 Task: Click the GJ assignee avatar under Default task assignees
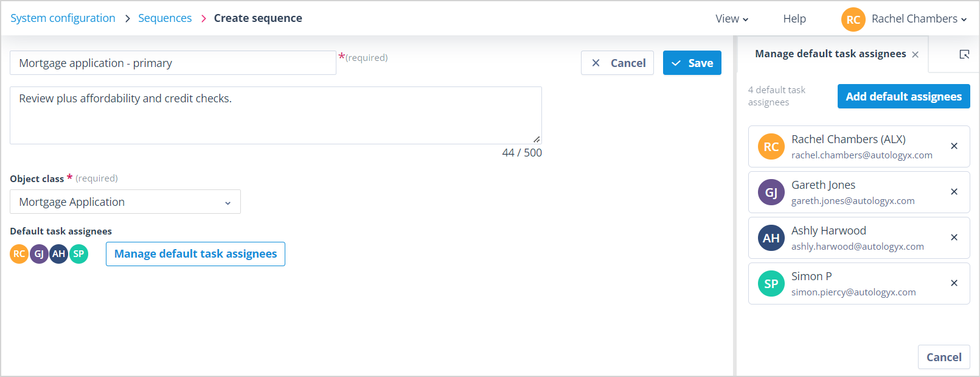39,254
